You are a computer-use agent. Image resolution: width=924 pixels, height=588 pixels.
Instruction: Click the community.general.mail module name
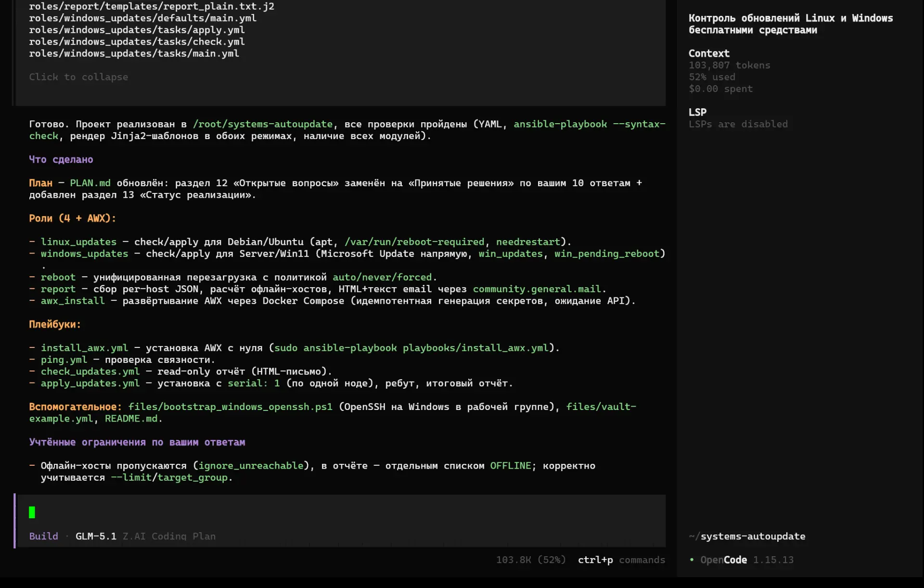[537, 289]
